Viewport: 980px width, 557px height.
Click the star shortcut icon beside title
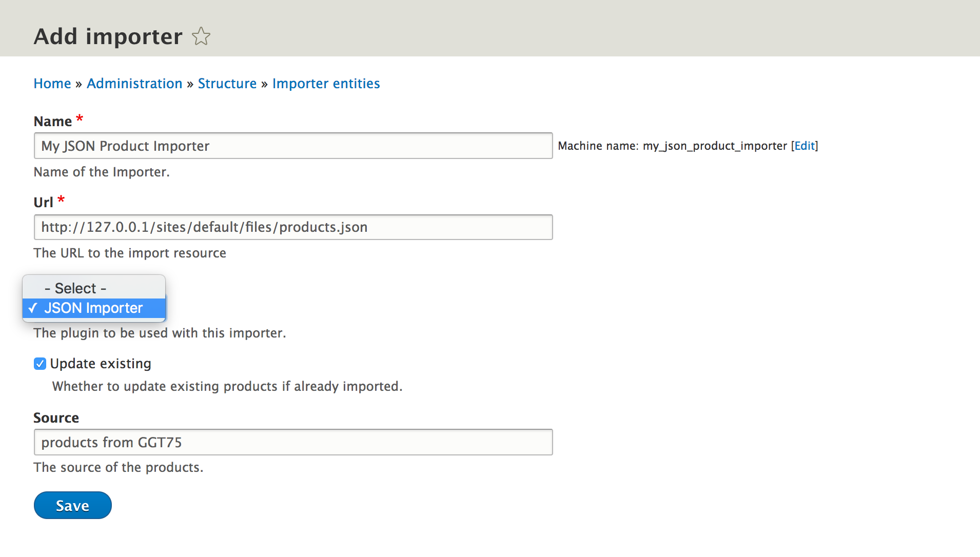[201, 36]
